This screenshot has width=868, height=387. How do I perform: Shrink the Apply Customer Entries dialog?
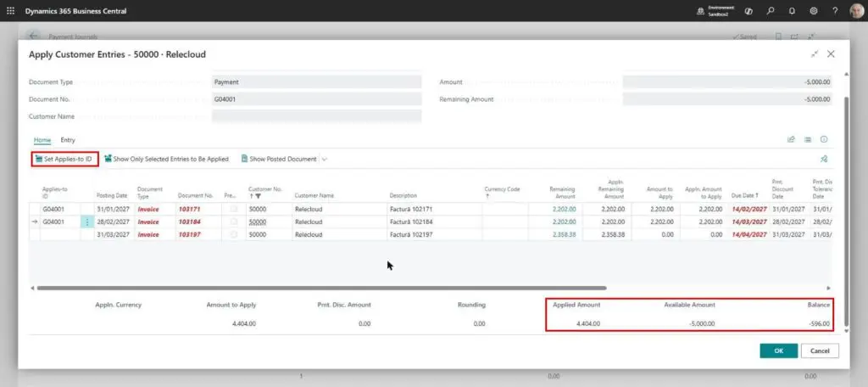pyautogui.click(x=815, y=53)
